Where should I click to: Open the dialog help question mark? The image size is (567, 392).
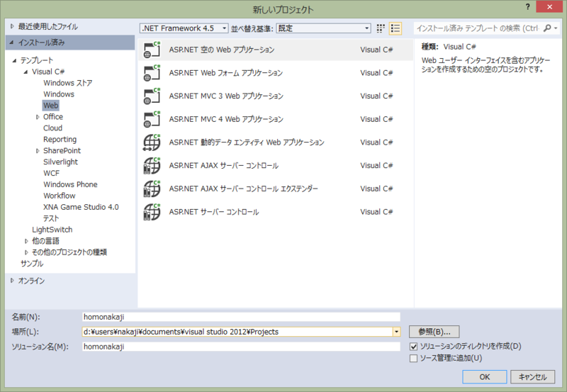pyautogui.click(x=527, y=6)
